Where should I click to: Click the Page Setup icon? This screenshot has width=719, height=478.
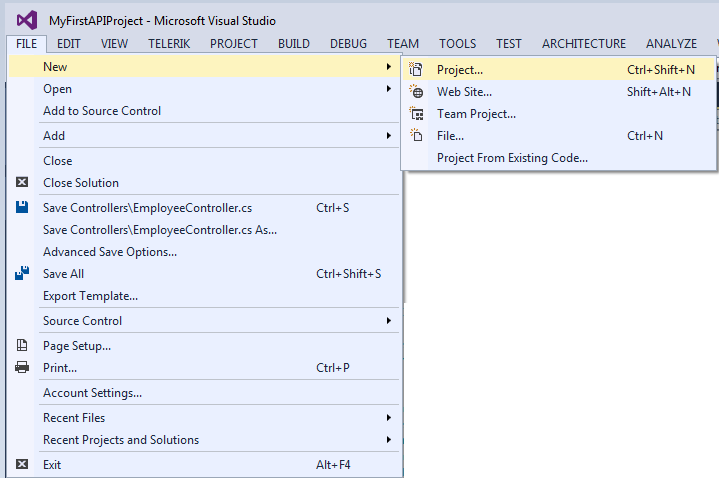click(22, 345)
